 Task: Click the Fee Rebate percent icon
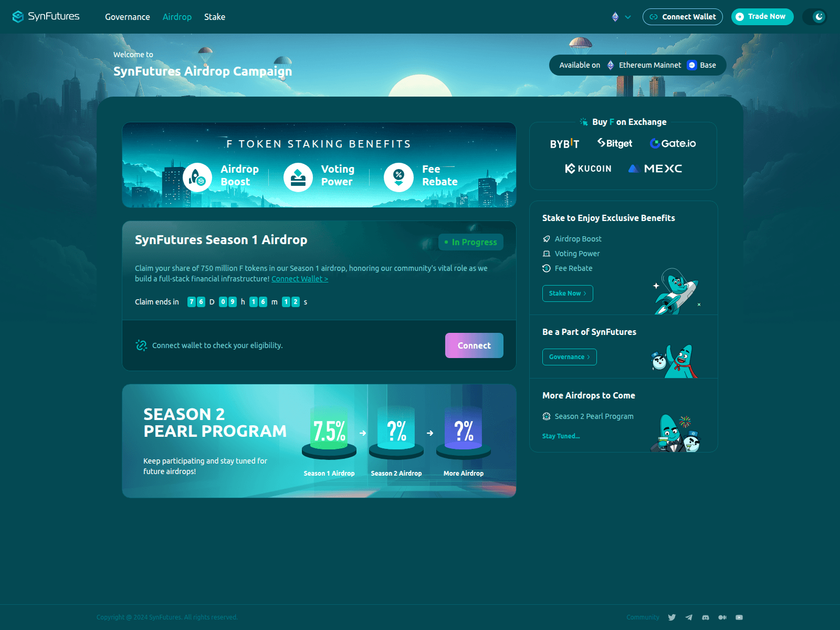click(398, 177)
